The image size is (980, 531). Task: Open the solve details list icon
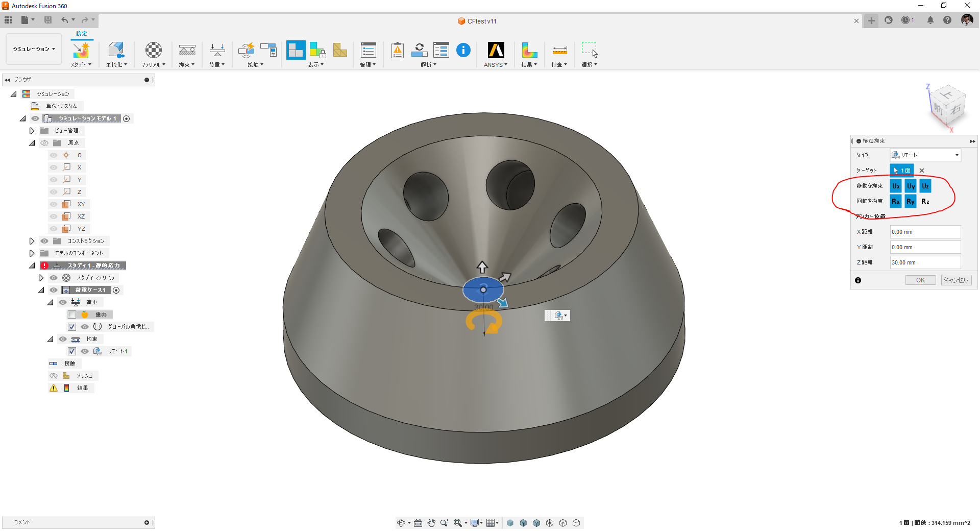pos(441,51)
